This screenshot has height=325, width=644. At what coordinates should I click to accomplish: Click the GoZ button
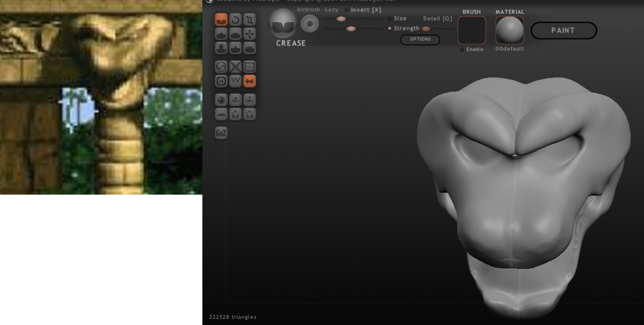(221, 133)
